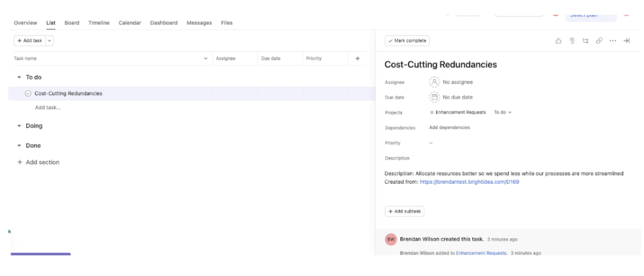Select the List tab
The width and height of the screenshot is (644, 276).
(51, 23)
